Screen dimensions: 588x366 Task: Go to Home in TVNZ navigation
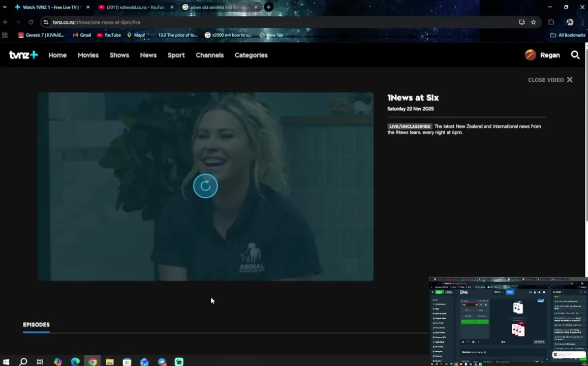pyautogui.click(x=57, y=55)
